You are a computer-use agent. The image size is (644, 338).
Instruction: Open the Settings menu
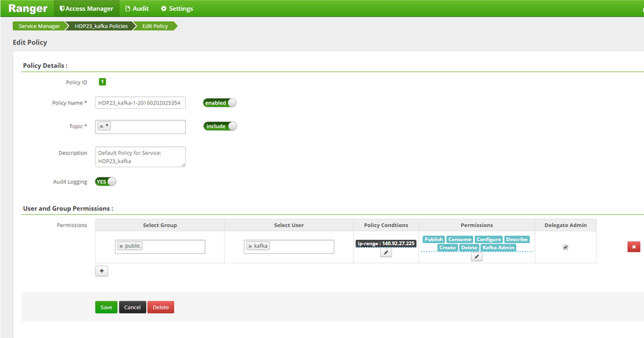tap(177, 8)
